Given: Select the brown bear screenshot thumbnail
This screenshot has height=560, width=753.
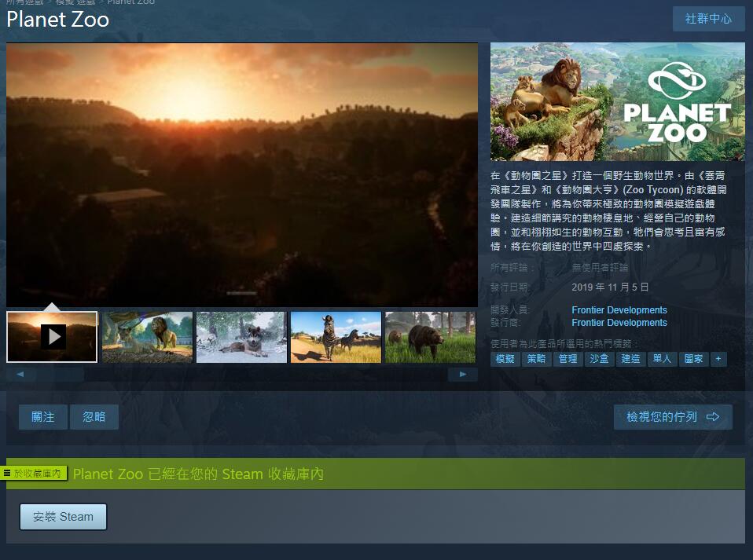Looking at the screenshot, I should point(430,337).
